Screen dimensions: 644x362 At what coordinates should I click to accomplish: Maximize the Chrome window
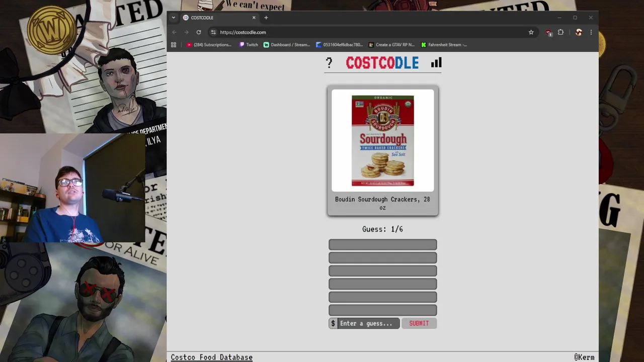tap(575, 18)
